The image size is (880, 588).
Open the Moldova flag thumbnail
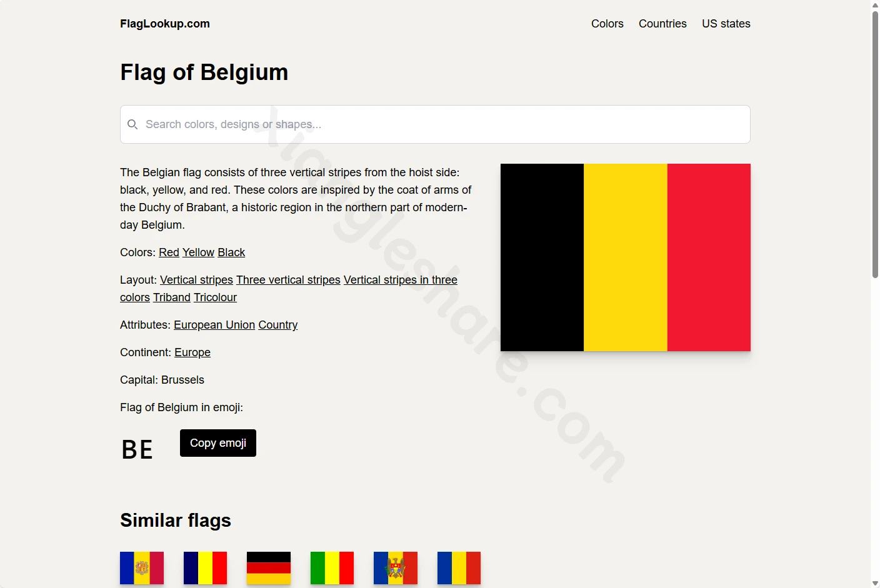[x=396, y=568]
